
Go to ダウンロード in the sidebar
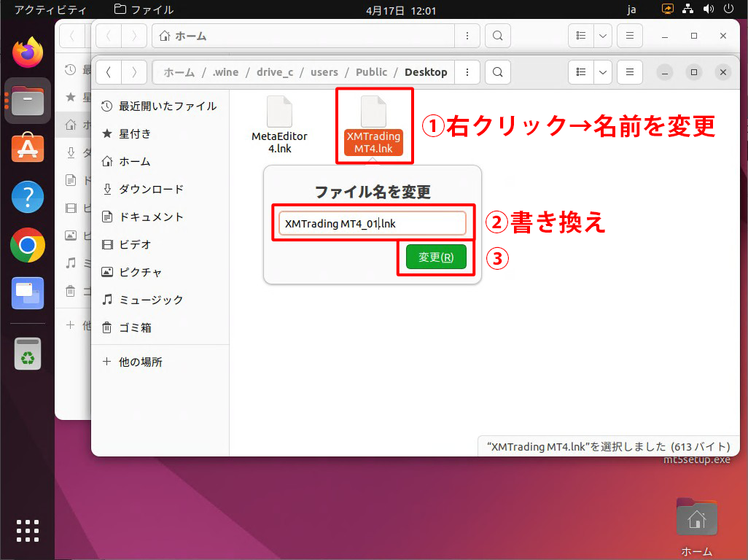click(152, 190)
